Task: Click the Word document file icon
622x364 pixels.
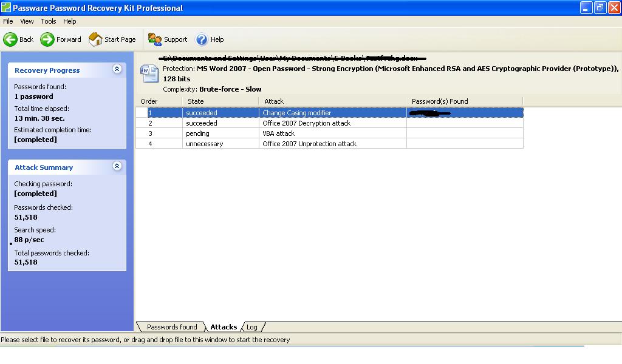Action: 149,73
